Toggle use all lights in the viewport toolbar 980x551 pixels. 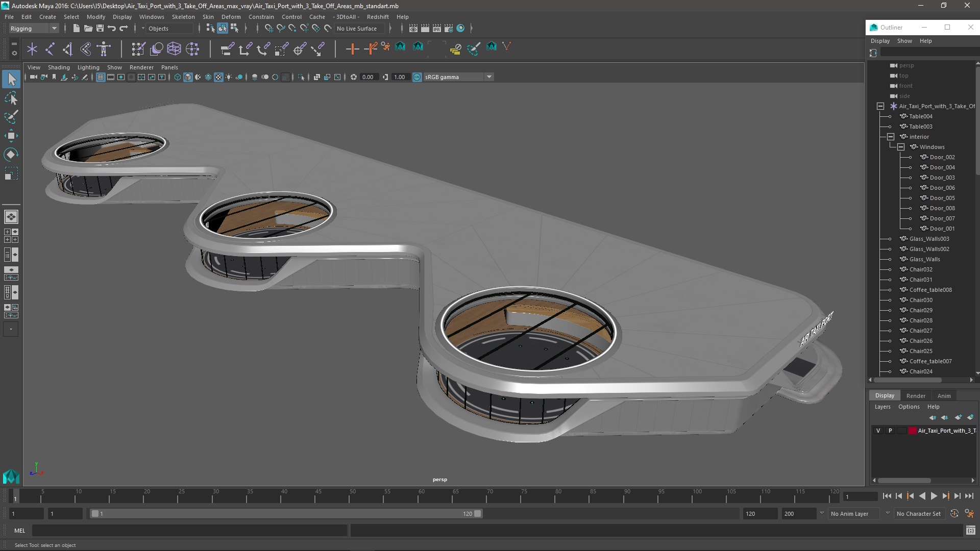229,77
